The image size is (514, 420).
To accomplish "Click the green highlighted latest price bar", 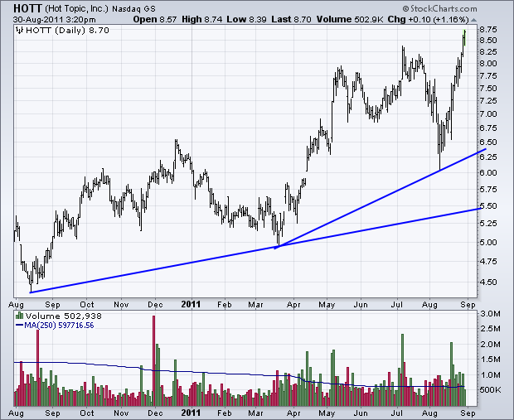I will click(x=464, y=37).
